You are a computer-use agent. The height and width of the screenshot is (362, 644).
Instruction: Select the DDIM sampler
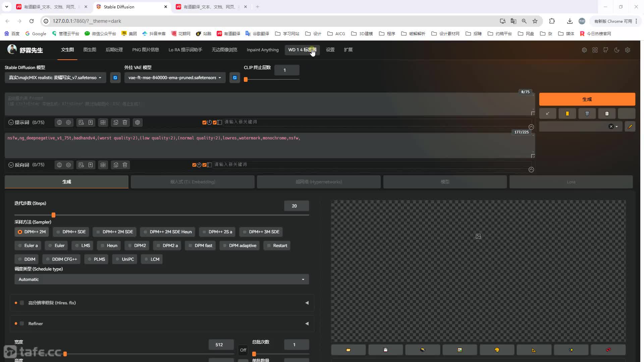pos(26,259)
